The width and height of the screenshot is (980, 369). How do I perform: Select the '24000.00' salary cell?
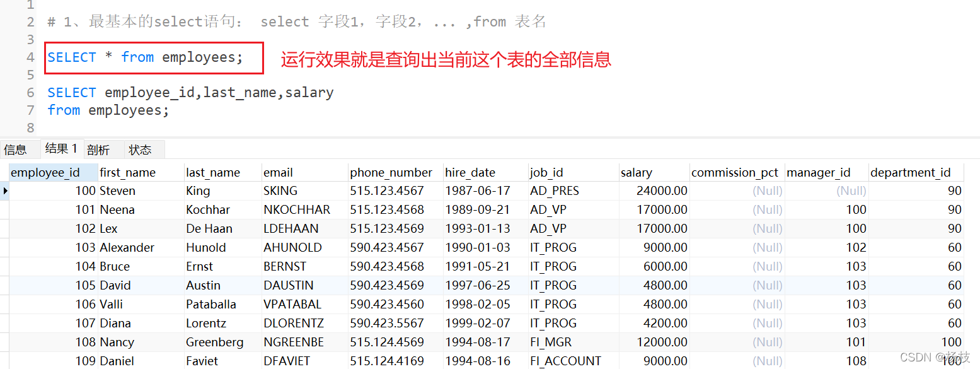(x=654, y=190)
